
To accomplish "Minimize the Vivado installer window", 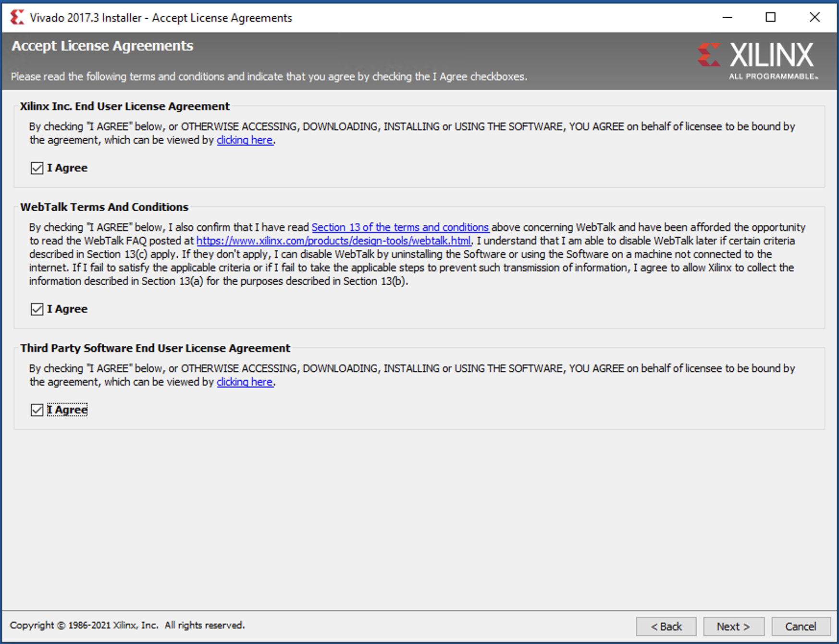I will tap(727, 17).
